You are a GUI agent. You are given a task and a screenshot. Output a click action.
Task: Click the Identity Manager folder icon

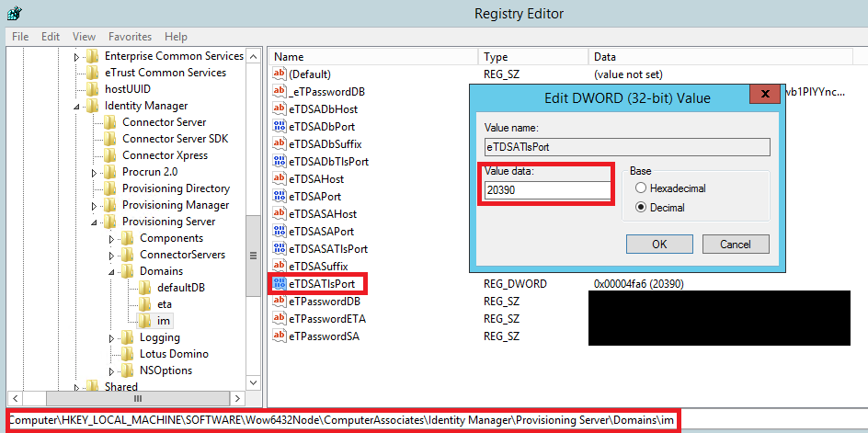tap(93, 105)
